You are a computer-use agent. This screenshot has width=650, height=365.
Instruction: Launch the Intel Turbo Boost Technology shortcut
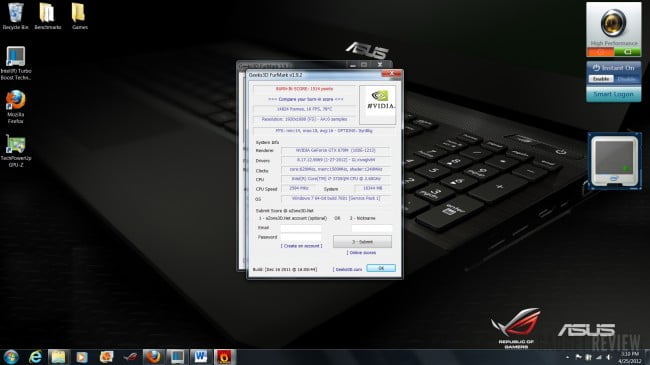(x=16, y=63)
